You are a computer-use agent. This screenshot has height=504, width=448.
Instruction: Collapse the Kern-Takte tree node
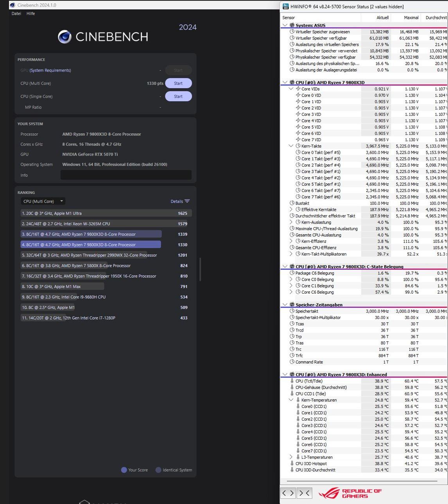click(x=291, y=146)
